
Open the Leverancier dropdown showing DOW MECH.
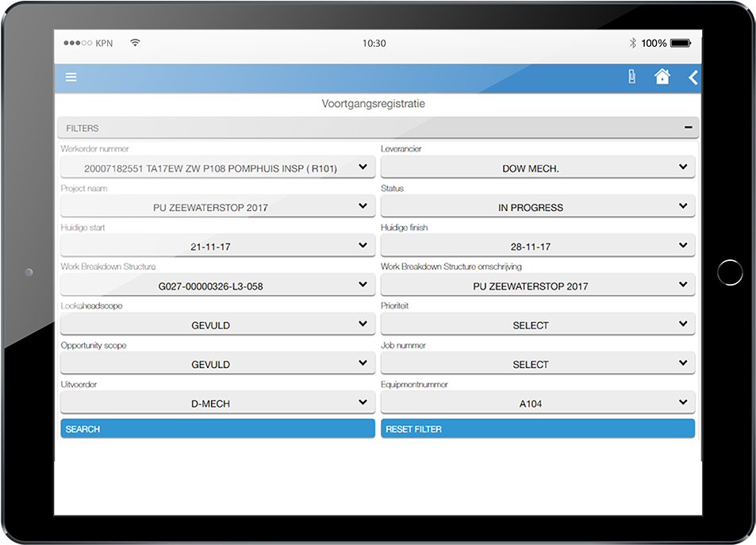point(537,167)
